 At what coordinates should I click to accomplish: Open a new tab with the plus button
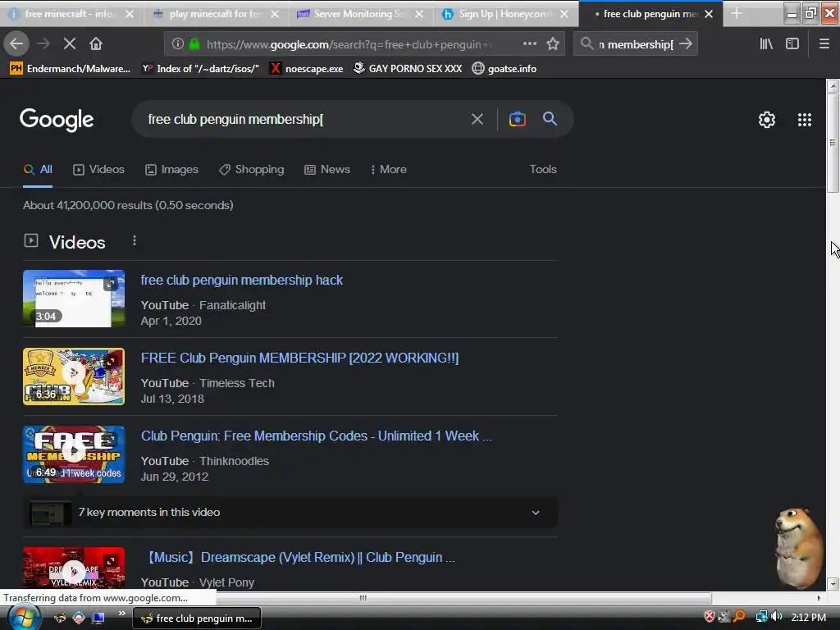click(x=737, y=14)
